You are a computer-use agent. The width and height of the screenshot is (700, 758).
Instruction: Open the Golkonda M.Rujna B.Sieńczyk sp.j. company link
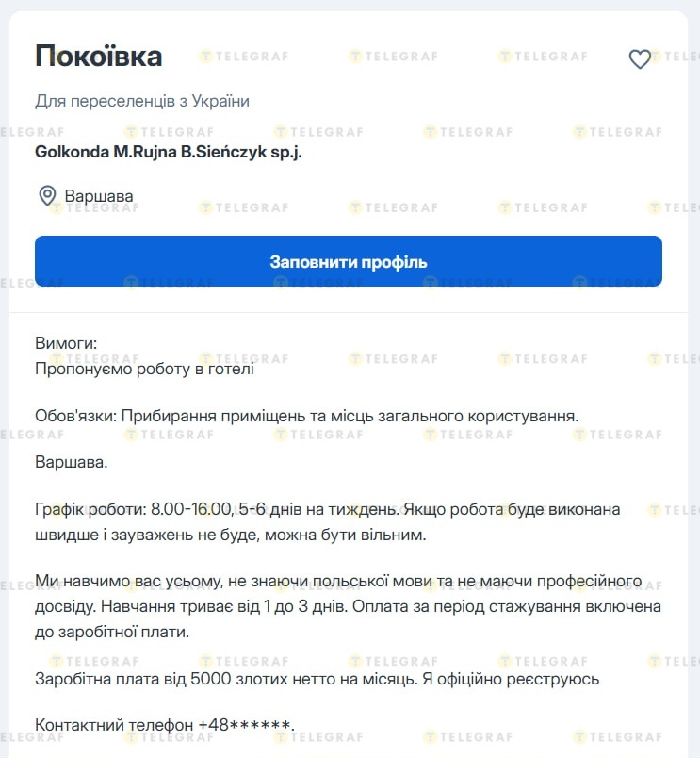click(x=169, y=151)
